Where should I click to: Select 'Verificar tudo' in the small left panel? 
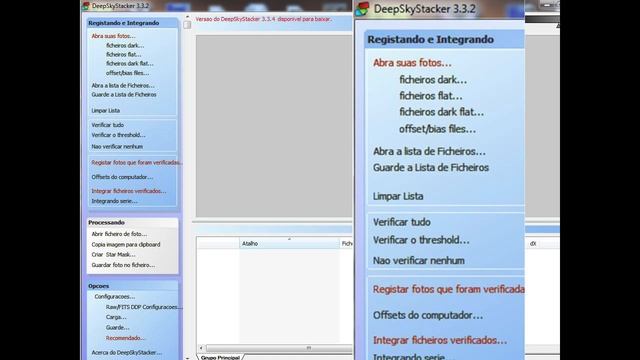click(x=107, y=125)
